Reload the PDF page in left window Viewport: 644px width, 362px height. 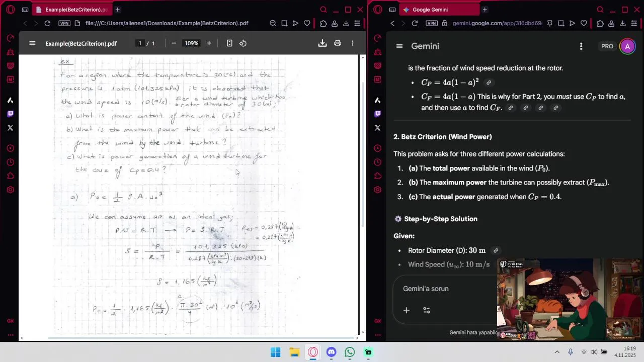[47, 23]
